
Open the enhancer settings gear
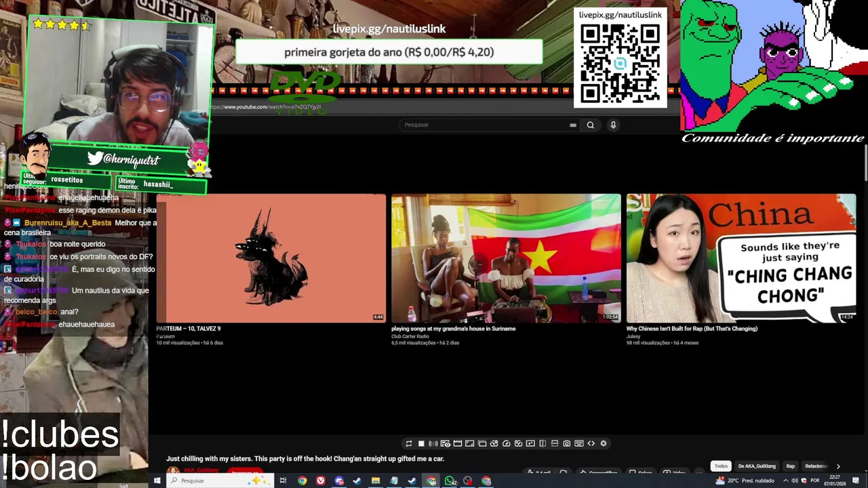tap(604, 443)
